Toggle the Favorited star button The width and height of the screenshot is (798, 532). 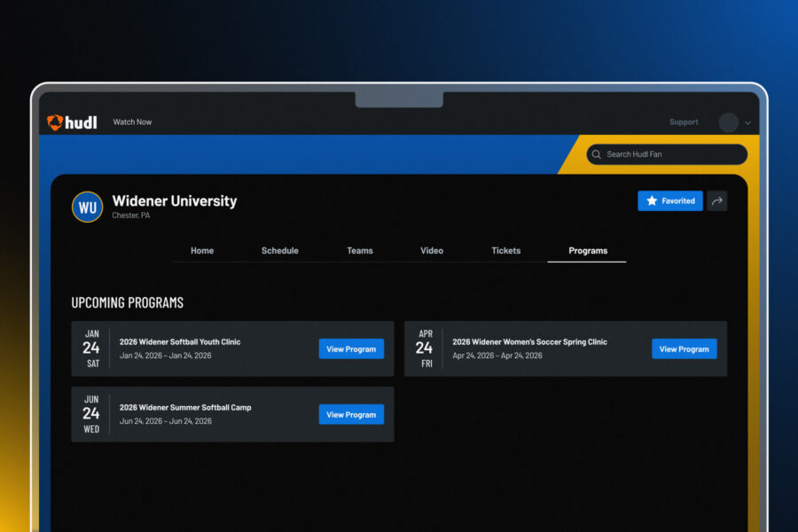coord(669,201)
